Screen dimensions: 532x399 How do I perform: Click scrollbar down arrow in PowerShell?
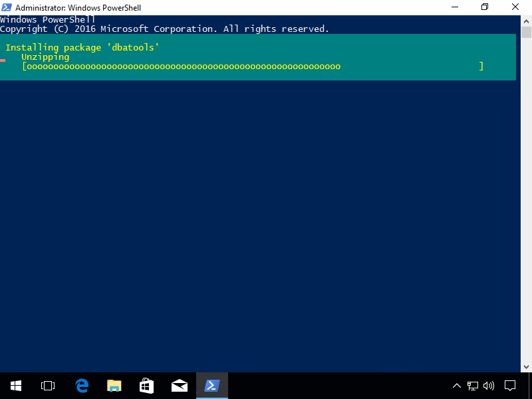tap(526, 367)
